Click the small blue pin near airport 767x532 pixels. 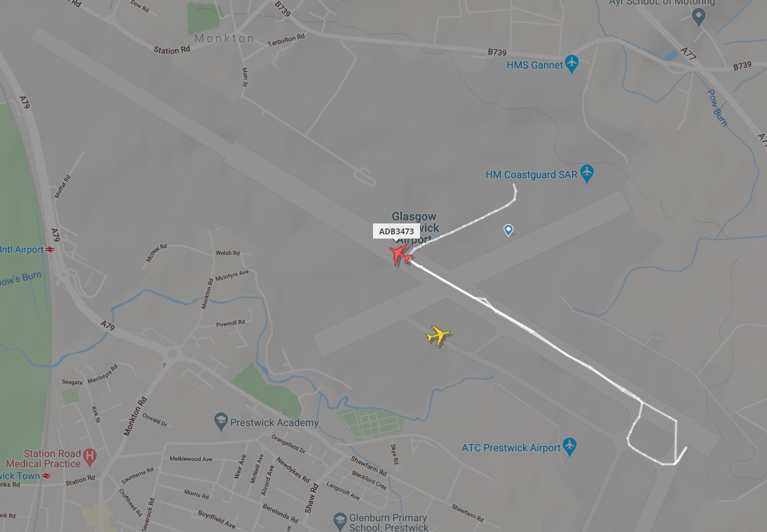[x=509, y=230]
